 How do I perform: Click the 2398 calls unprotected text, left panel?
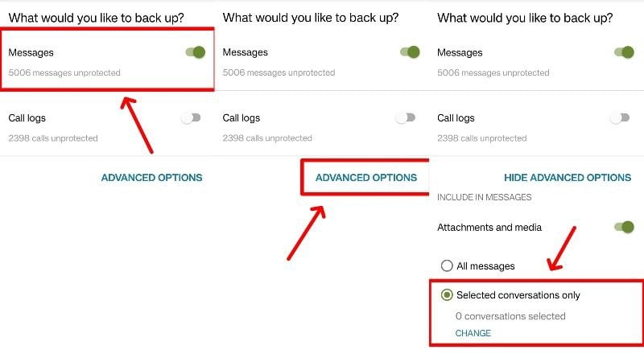[53, 138]
